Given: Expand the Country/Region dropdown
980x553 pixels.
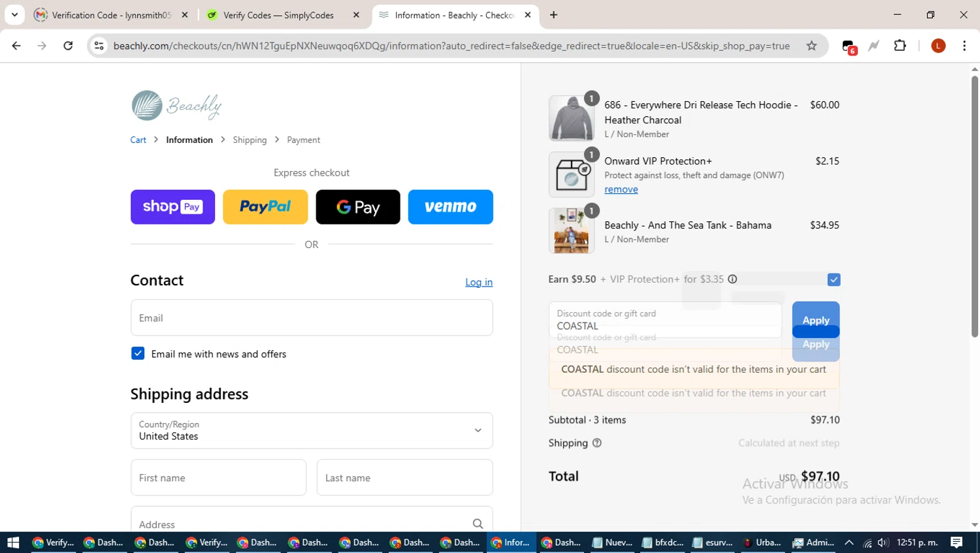Looking at the screenshot, I should [x=312, y=430].
